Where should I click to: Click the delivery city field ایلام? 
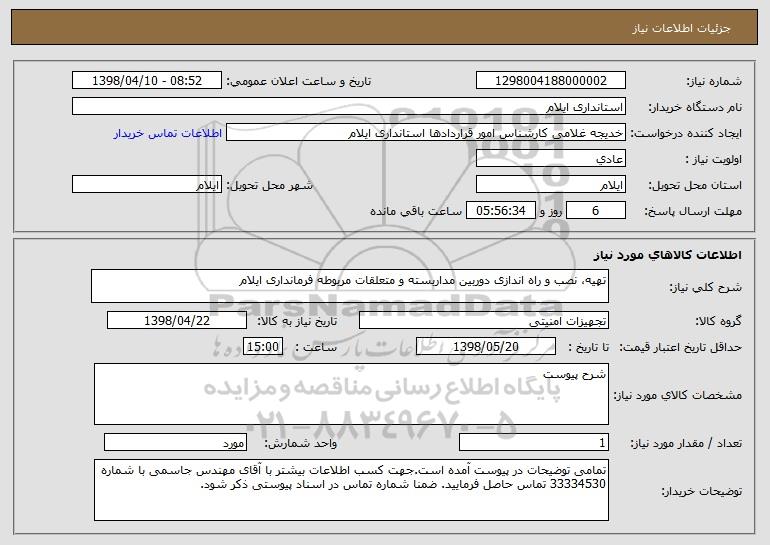[147, 185]
